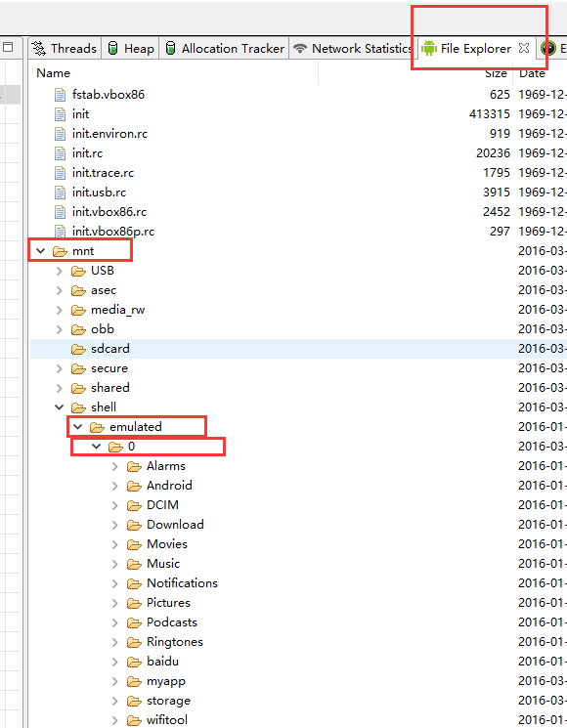The height and width of the screenshot is (728, 567).
Task: Collapse the emulated folder
Action: tap(78, 427)
